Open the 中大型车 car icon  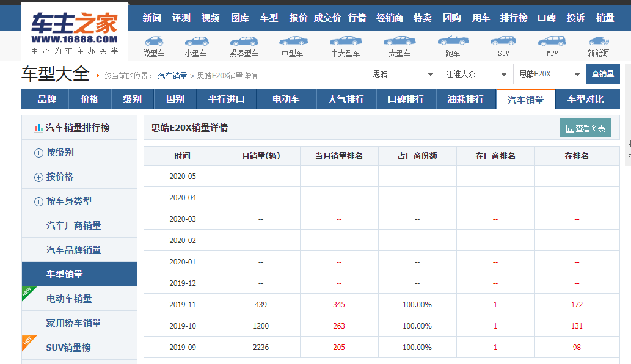click(346, 41)
